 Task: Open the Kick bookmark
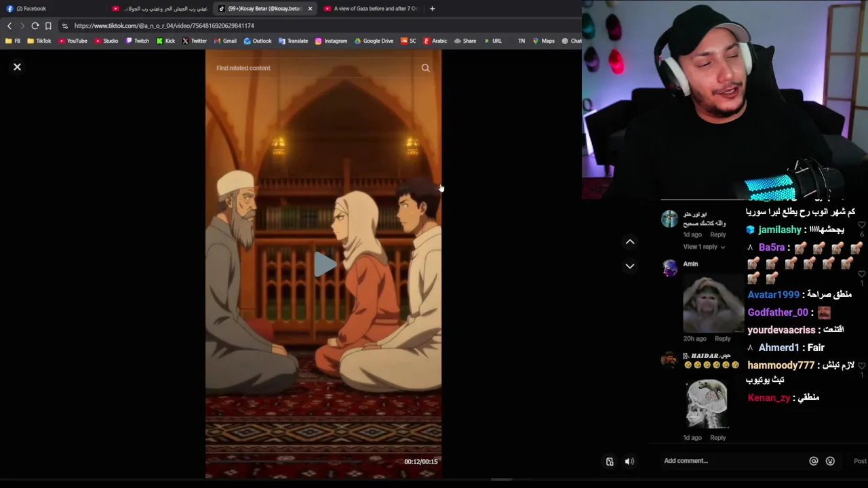pyautogui.click(x=165, y=41)
